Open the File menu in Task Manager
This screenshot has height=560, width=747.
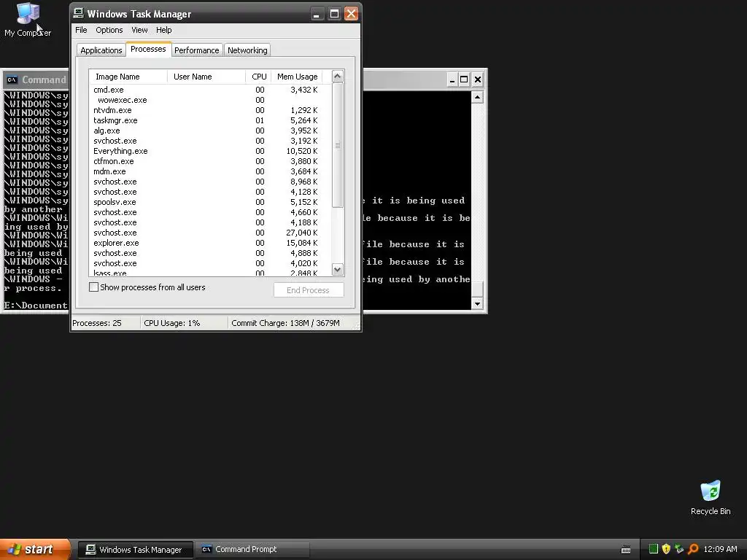(81, 30)
